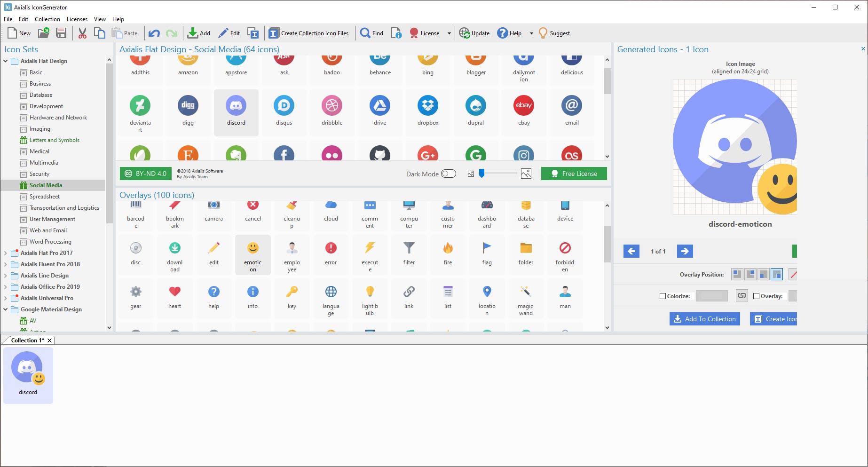Viewport: 868px width, 467px height.
Task: Set overlay position to top-left
Action: [x=737, y=274]
